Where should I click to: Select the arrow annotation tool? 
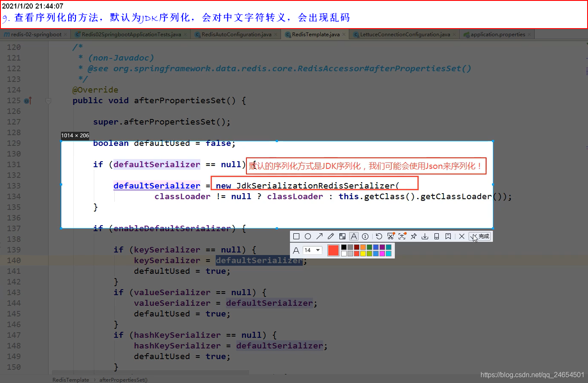tap(319, 236)
